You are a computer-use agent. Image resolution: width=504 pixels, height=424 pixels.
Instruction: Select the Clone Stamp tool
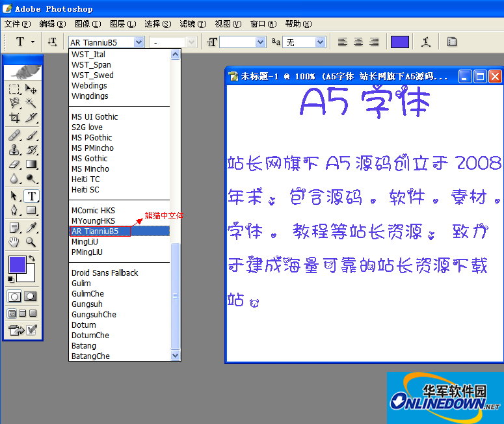[14, 150]
